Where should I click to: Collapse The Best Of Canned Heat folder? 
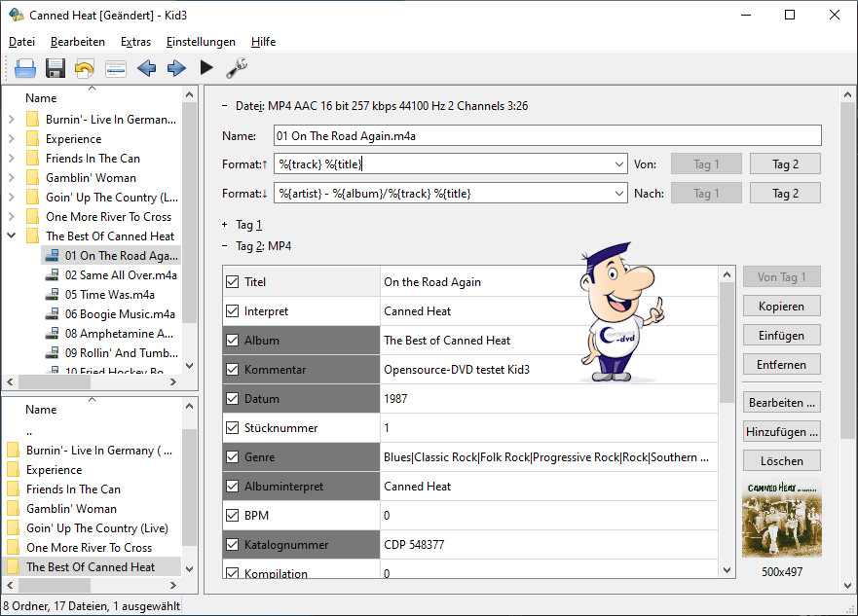12,236
